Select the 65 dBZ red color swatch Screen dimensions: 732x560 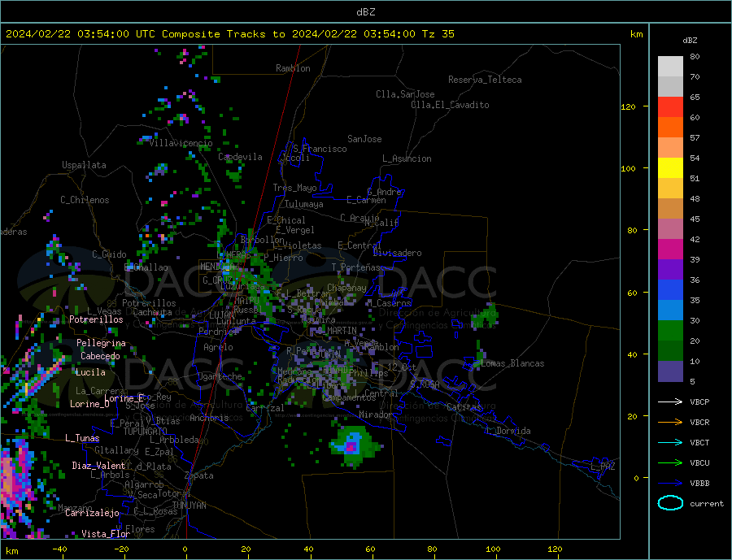click(670, 106)
